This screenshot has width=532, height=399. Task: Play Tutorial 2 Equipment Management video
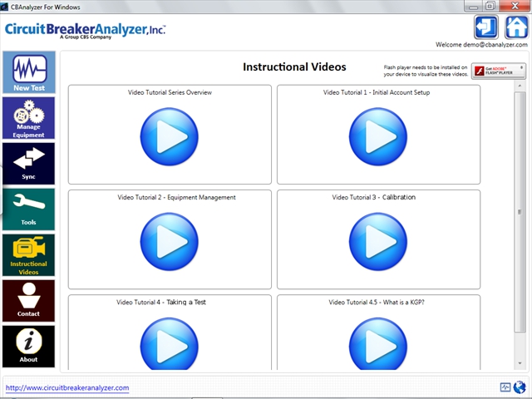click(169, 242)
